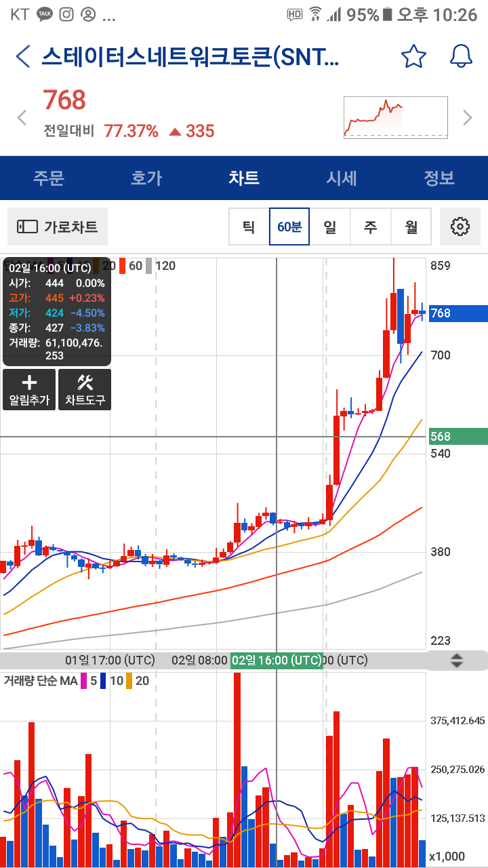488x868 pixels.
Task: Open price alerts with the bell icon
Action: pyautogui.click(x=461, y=56)
